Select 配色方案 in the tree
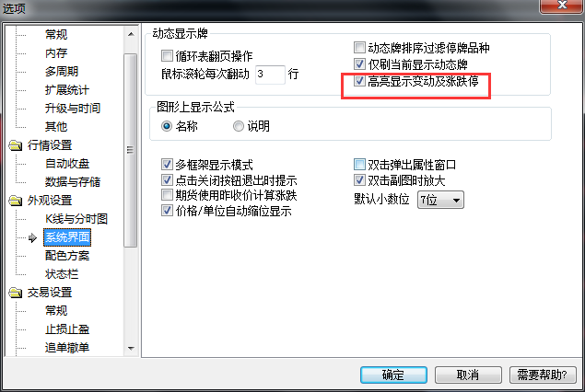 point(67,256)
